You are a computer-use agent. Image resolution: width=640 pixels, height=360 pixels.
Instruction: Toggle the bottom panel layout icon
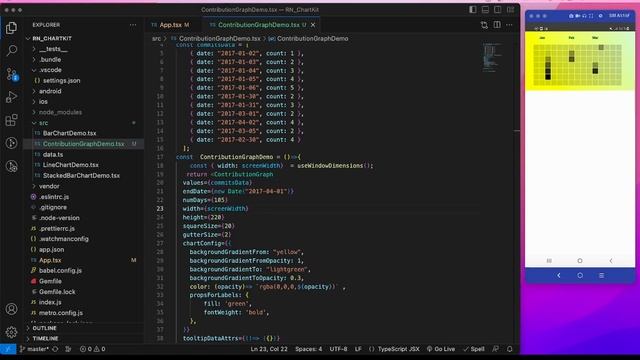coord(485,9)
